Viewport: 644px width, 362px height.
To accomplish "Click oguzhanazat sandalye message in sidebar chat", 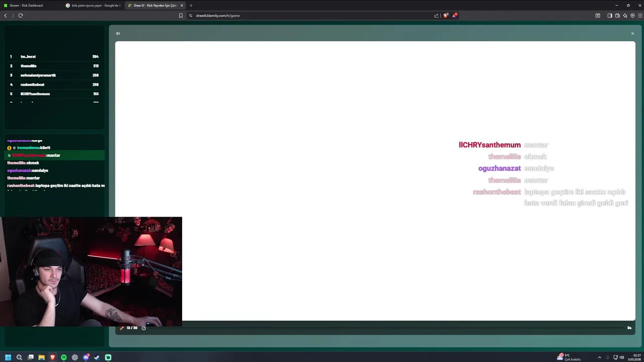I will click(28, 170).
